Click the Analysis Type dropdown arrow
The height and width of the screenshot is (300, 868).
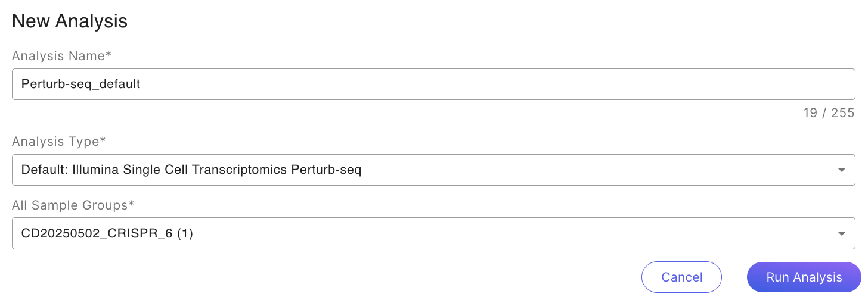(841, 170)
